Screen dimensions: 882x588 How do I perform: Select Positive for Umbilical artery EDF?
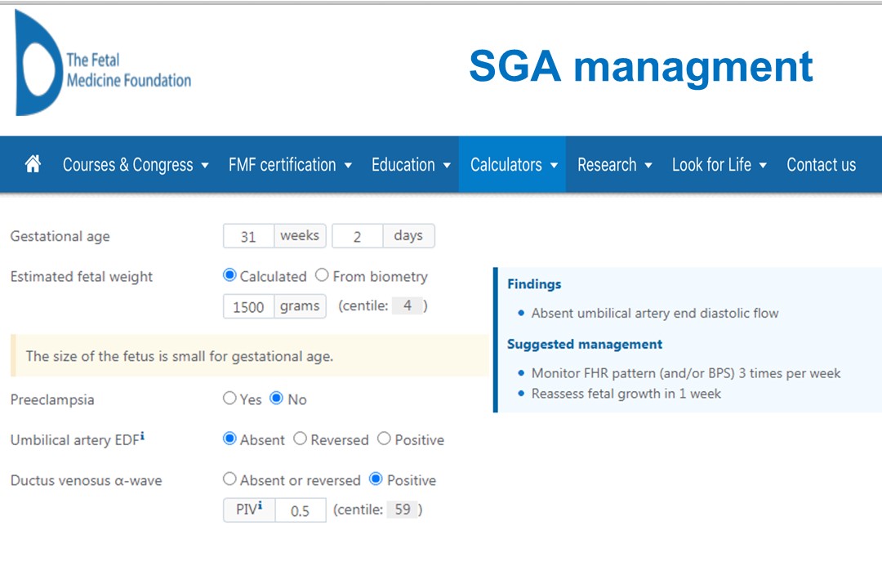coord(384,439)
